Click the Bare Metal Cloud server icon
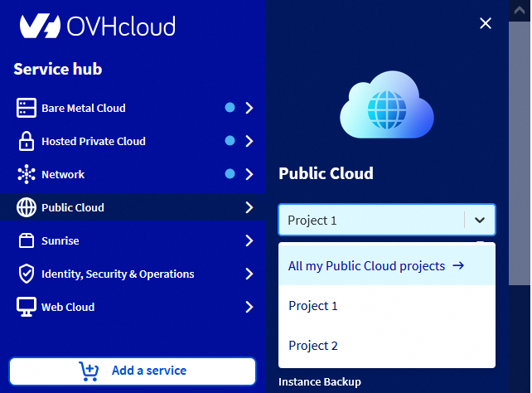Screen dimensions: 532x393 (x=27, y=108)
